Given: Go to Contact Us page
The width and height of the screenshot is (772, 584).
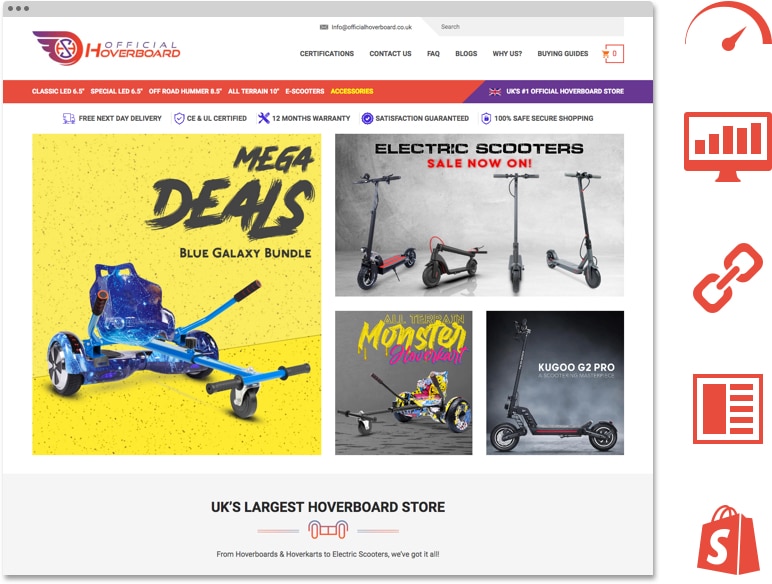Looking at the screenshot, I should [x=390, y=54].
